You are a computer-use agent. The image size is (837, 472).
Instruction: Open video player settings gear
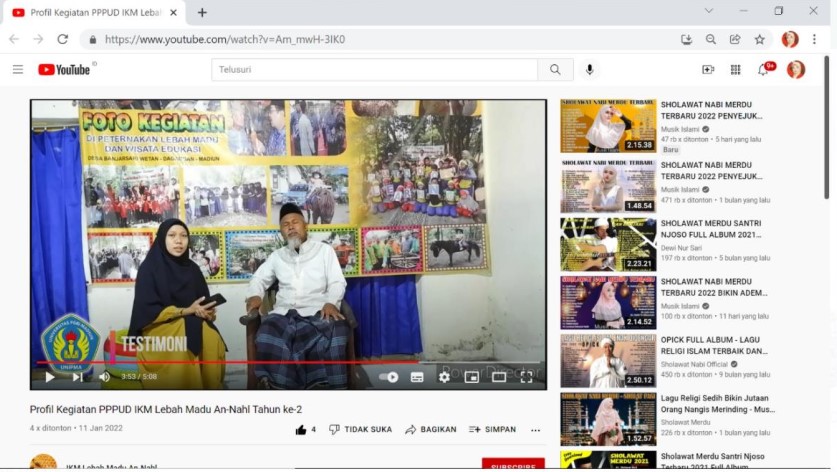click(x=444, y=377)
